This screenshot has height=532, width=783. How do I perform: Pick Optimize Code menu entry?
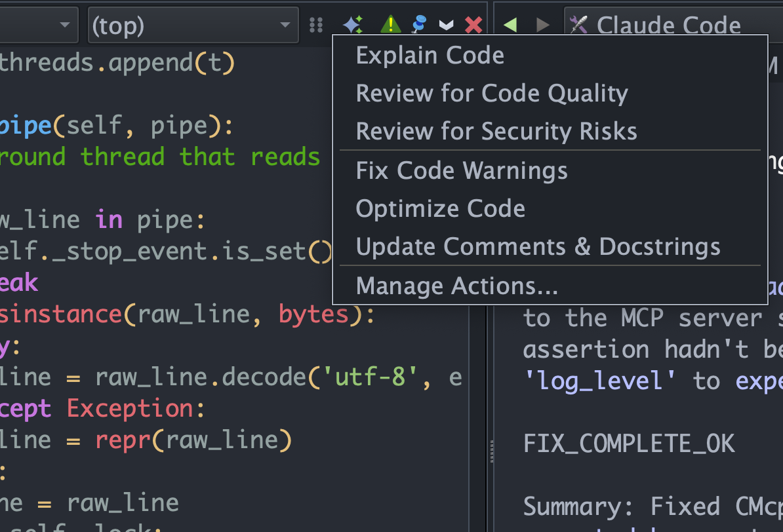coord(550,208)
